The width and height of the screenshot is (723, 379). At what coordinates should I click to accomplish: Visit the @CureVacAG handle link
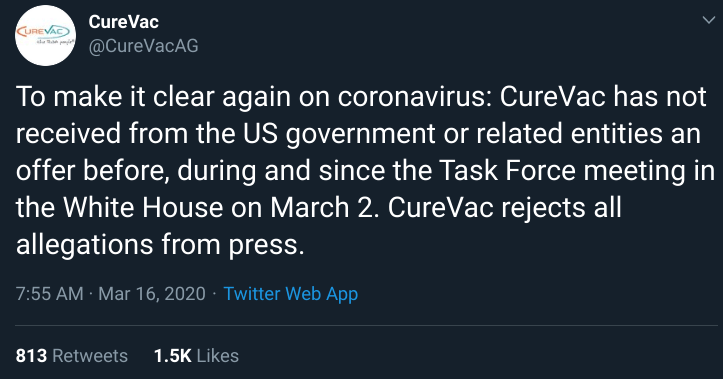pos(143,46)
